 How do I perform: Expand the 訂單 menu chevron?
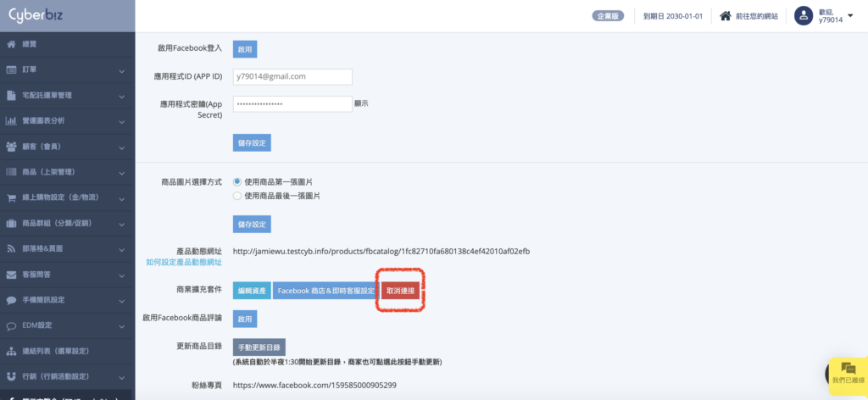122,71
